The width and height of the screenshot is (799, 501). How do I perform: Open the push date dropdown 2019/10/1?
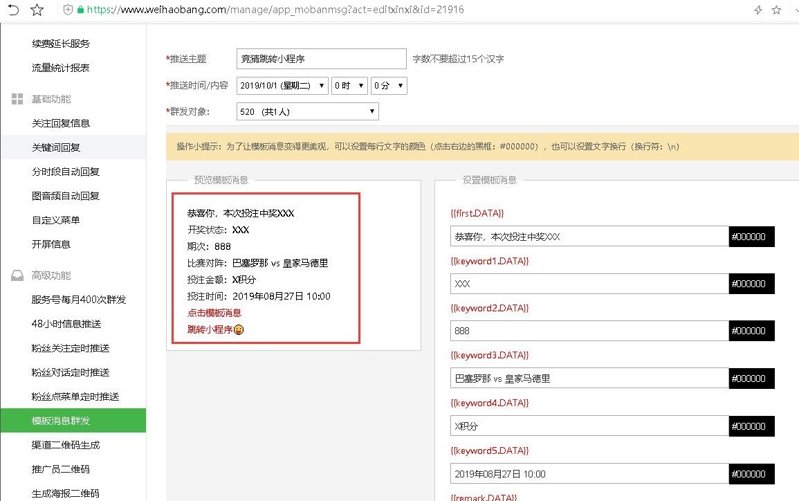pos(282,86)
